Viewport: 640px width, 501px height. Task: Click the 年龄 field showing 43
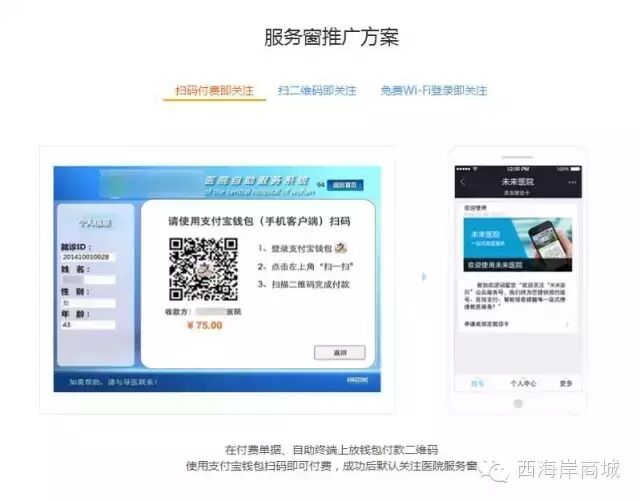tap(88, 325)
